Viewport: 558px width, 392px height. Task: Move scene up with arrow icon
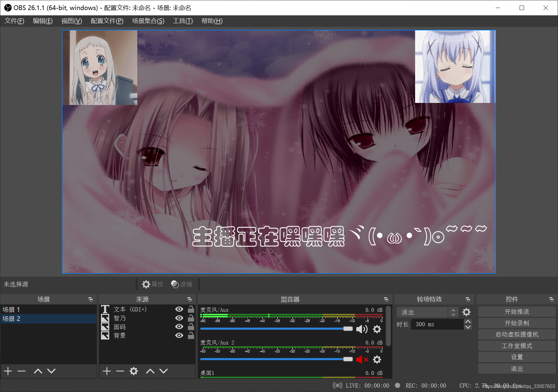[38, 371]
